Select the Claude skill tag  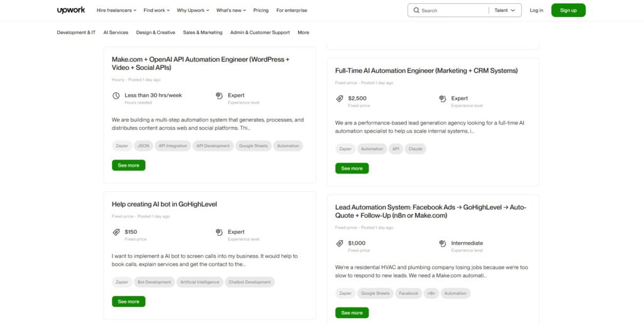[x=415, y=149]
